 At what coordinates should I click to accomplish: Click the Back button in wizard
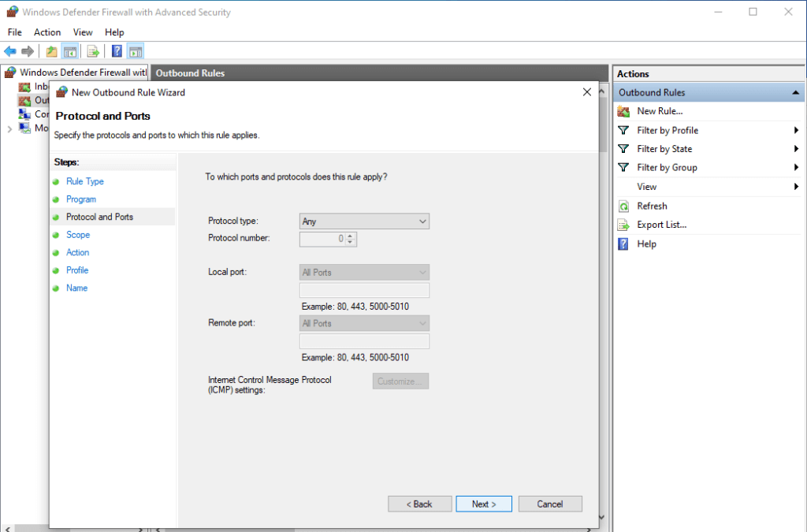[x=420, y=504]
